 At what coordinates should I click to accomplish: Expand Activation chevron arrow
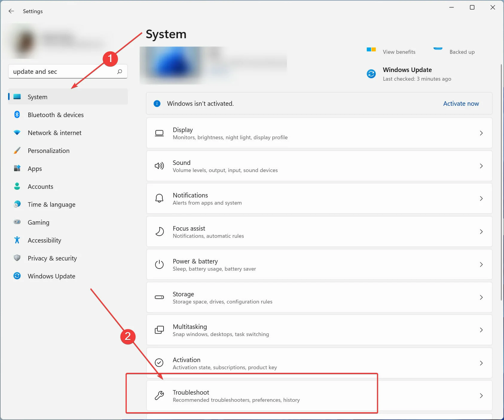coord(481,363)
